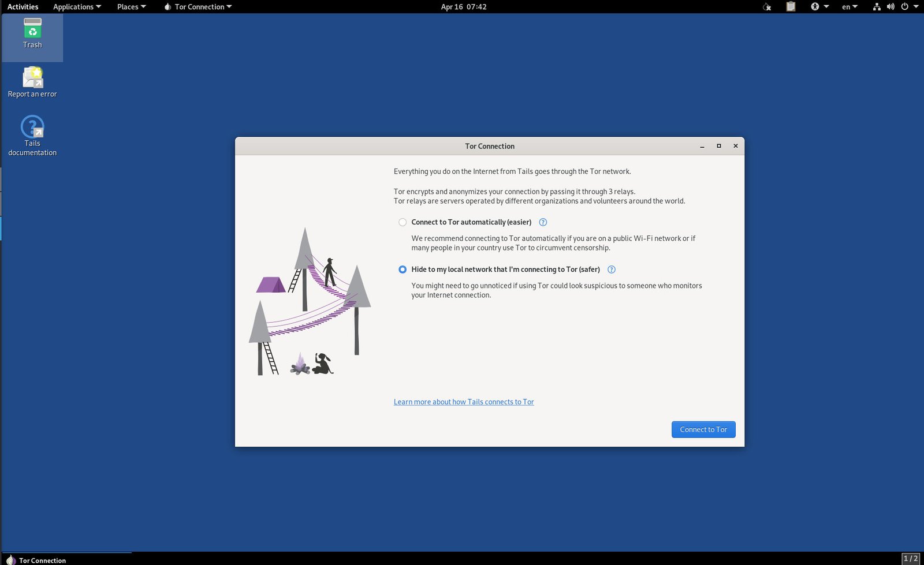
Task: Select Connect to Tor automatically radio button
Action: click(403, 222)
